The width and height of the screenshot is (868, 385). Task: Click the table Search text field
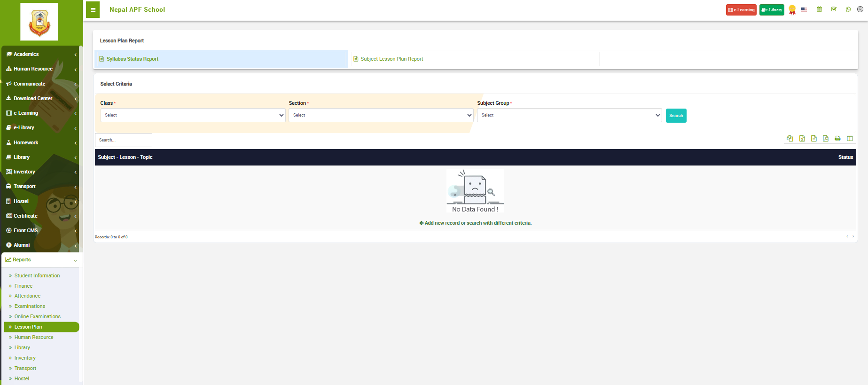pyautogui.click(x=123, y=140)
